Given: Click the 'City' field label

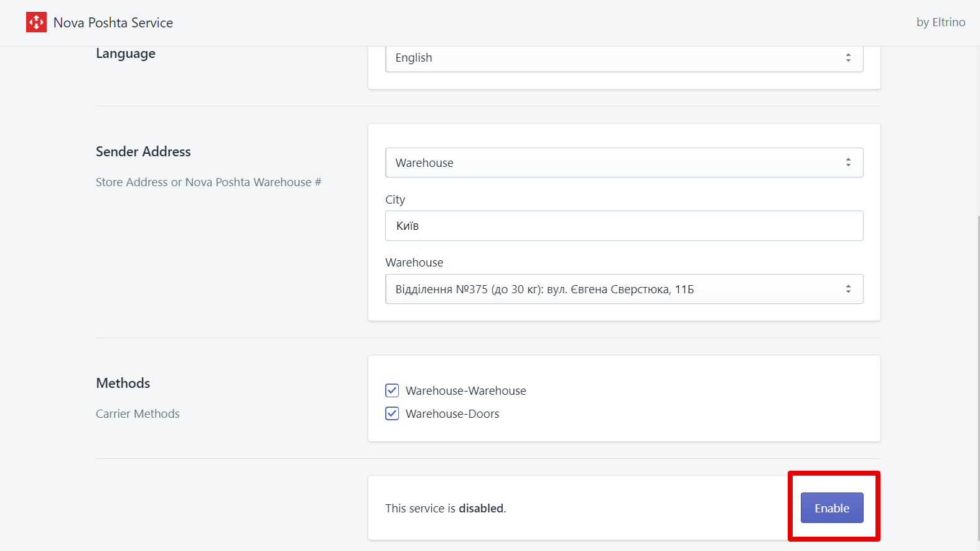Looking at the screenshot, I should tap(395, 200).
